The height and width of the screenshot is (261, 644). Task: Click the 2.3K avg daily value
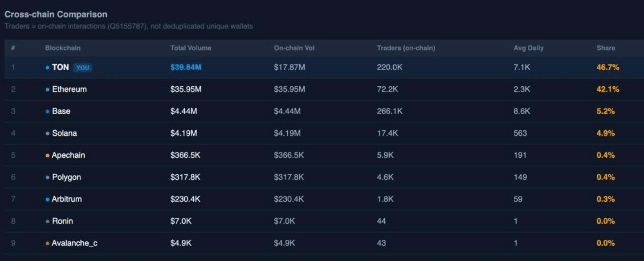pos(522,89)
